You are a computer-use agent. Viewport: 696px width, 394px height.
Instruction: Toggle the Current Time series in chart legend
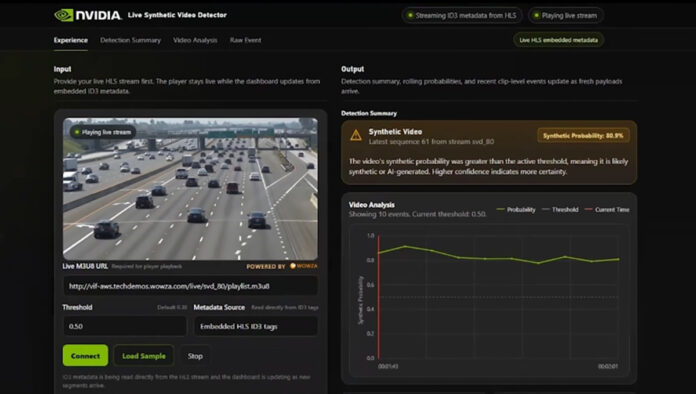[x=607, y=209]
